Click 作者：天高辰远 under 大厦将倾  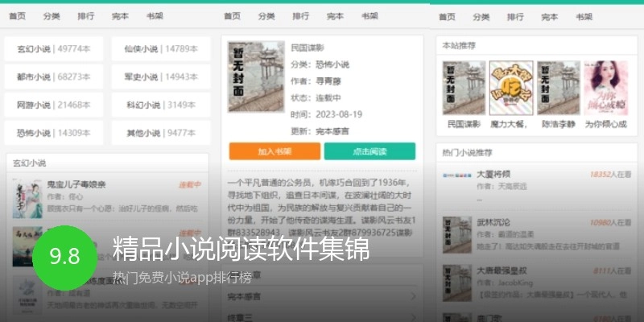502,187
